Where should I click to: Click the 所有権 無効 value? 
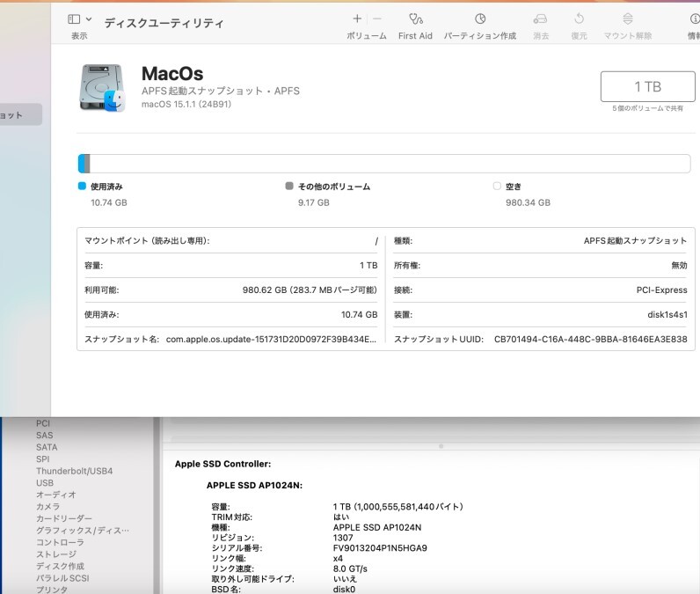tap(679, 266)
